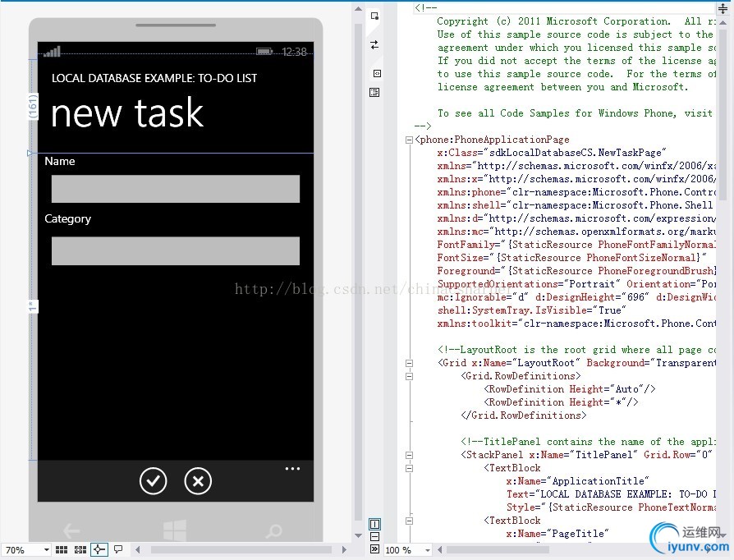Click the phone Windows Start button
This screenshot has width=734, height=560.
pos(175,530)
